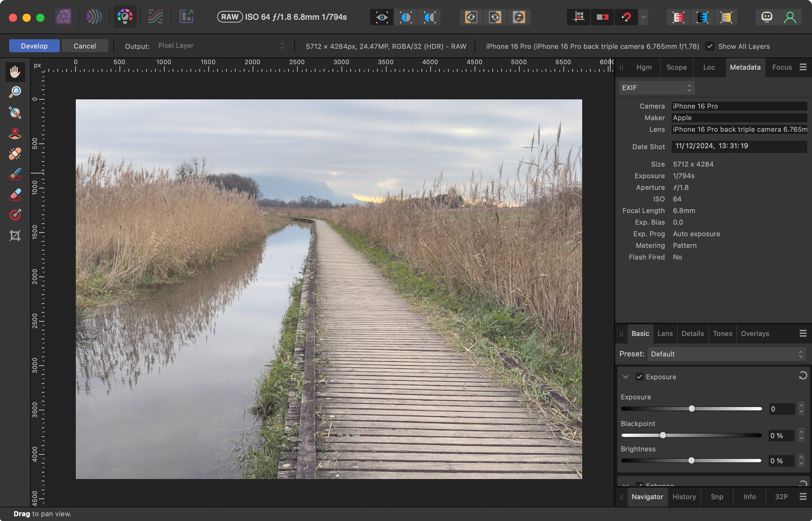Screen dimensions: 812x521
Task: Select the Crop tool
Action: [x=15, y=236]
